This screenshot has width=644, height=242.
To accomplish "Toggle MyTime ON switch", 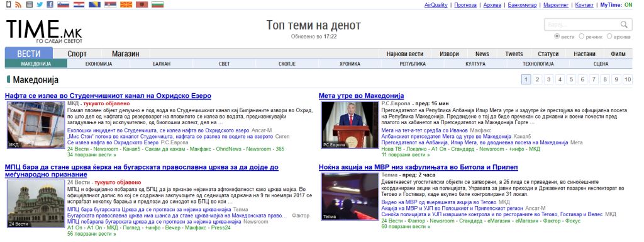I will [x=628, y=5].
